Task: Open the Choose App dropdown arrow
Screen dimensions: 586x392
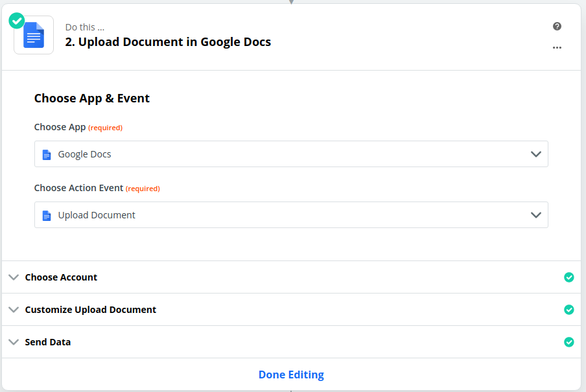Action: [x=536, y=154]
